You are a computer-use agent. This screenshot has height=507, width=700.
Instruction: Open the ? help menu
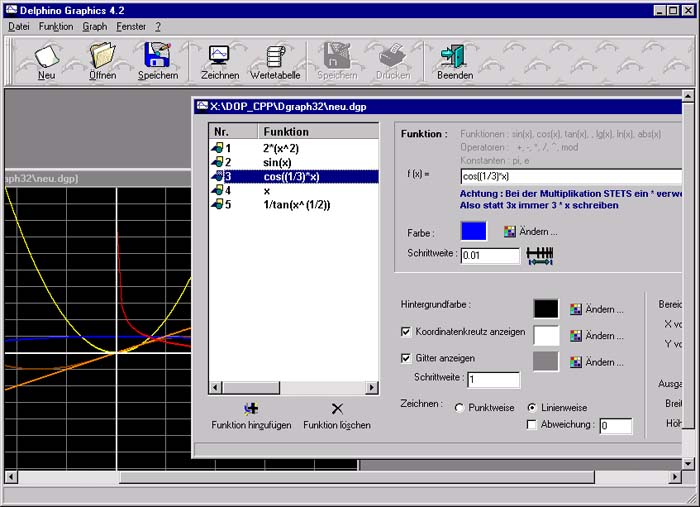[158, 27]
